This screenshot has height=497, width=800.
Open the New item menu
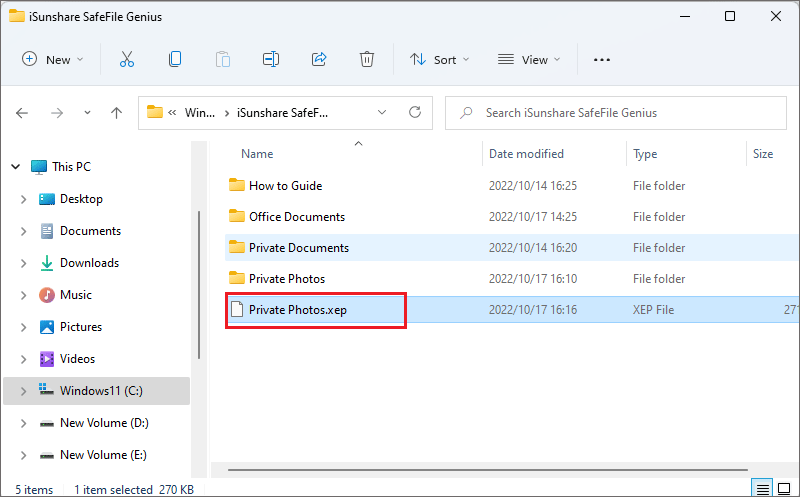52,60
